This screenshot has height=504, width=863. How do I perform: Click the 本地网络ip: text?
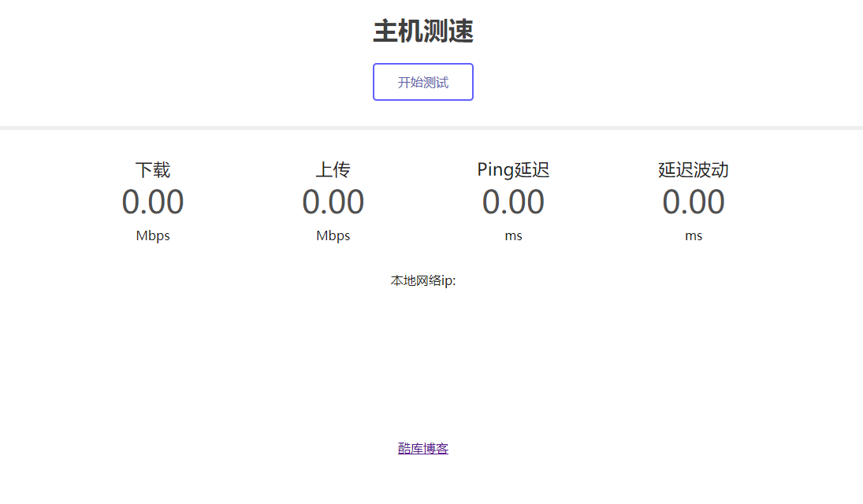pyautogui.click(x=423, y=280)
